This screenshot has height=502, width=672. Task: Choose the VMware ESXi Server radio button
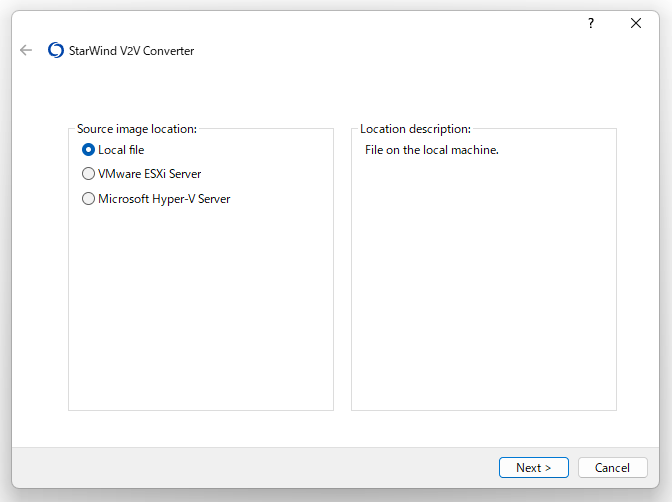[88, 174]
